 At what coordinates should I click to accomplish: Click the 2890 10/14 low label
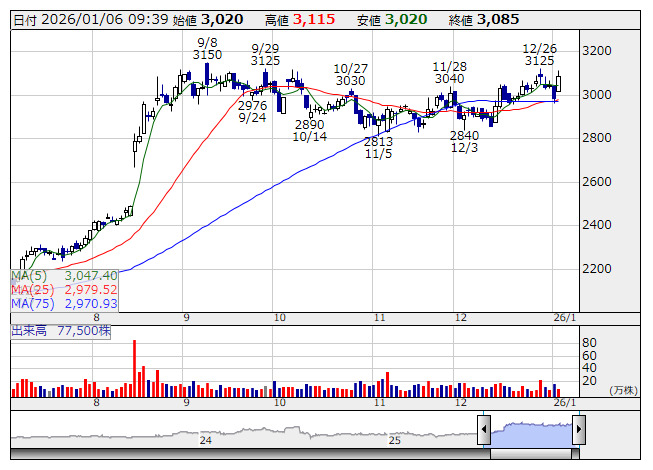(309, 131)
